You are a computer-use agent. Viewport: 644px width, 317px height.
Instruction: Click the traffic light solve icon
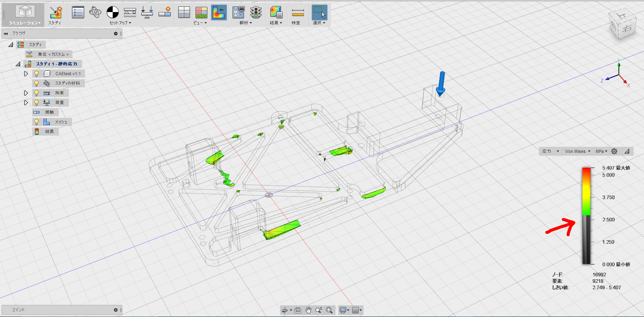pyautogui.click(x=256, y=12)
